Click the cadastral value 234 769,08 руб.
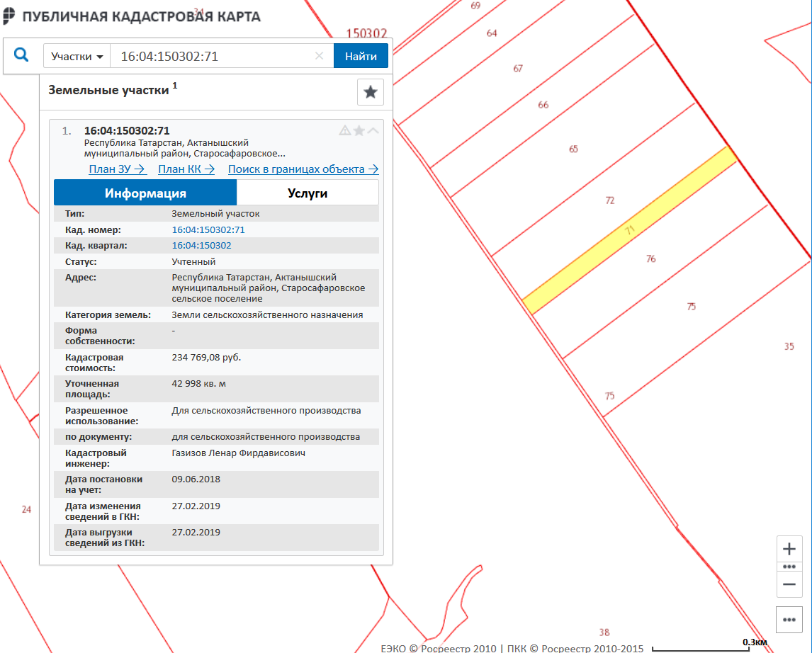 (x=206, y=357)
